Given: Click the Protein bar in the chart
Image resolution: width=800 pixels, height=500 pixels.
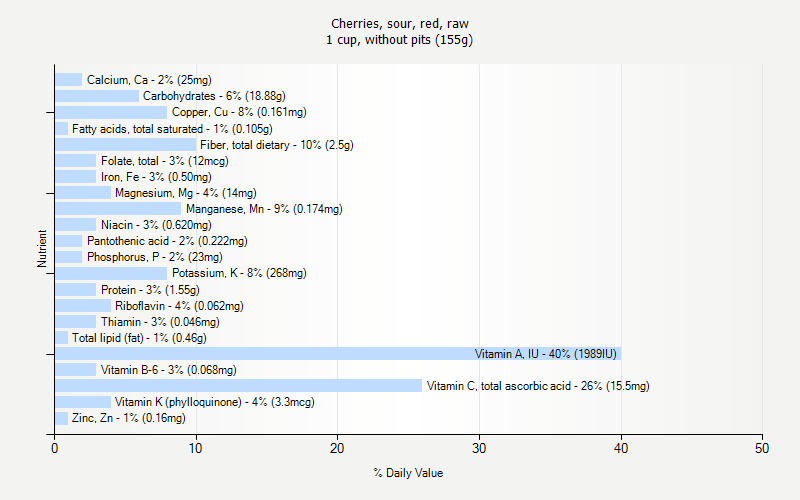Looking at the screenshot, I should (x=76, y=289).
